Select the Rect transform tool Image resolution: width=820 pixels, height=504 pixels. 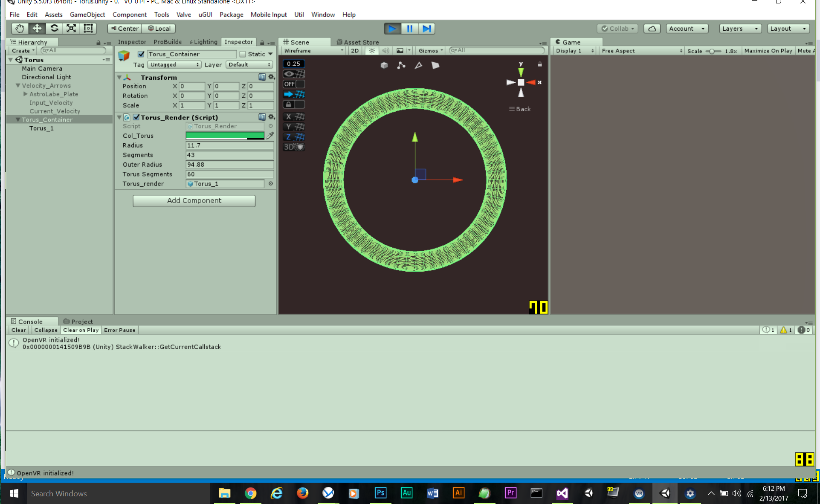pyautogui.click(x=88, y=29)
